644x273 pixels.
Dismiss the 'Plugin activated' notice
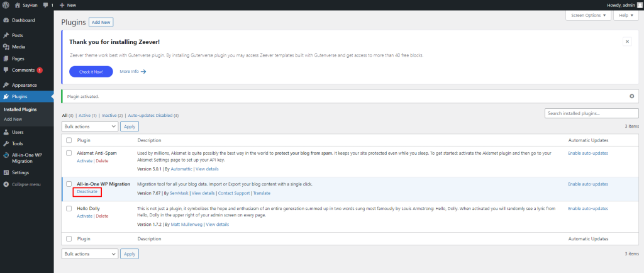click(631, 96)
